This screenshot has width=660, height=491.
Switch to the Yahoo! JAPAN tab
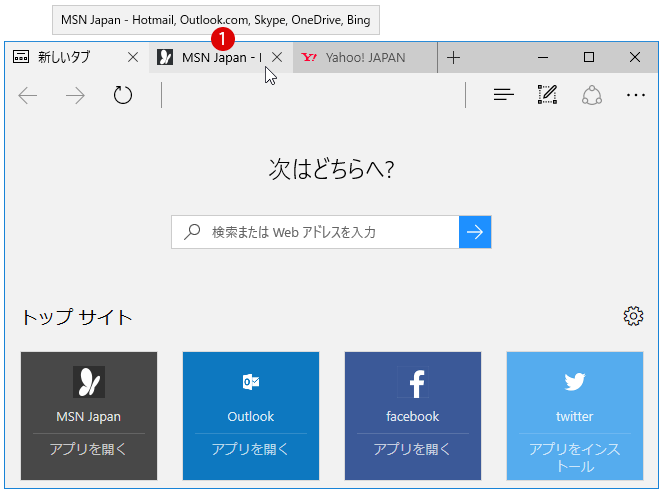pyautogui.click(x=365, y=57)
